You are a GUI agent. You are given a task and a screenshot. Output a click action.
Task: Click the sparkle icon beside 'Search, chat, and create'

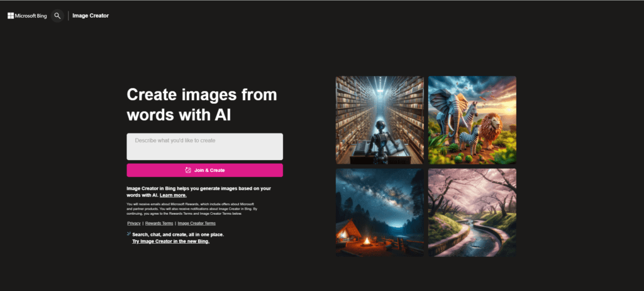click(x=129, y=234)
